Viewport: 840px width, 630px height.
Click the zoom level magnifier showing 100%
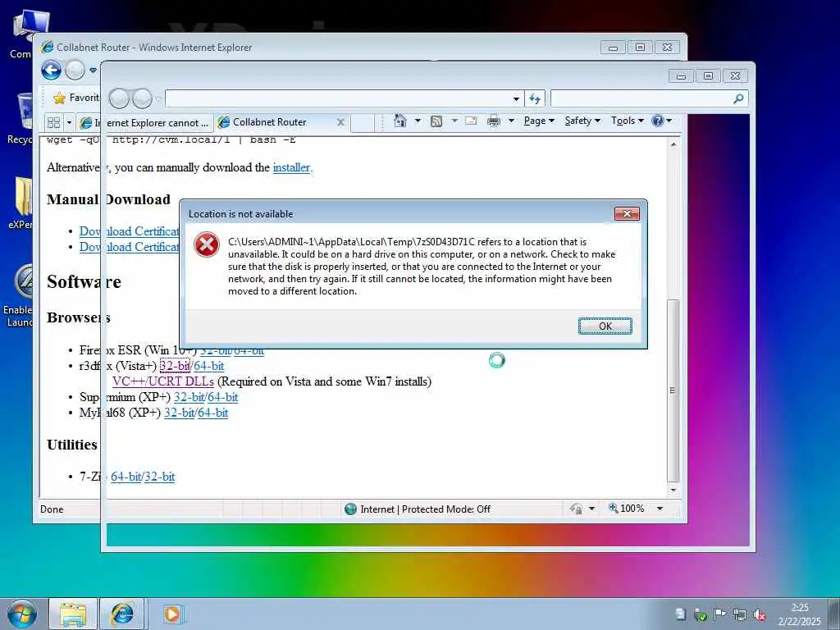click(627, 508)
